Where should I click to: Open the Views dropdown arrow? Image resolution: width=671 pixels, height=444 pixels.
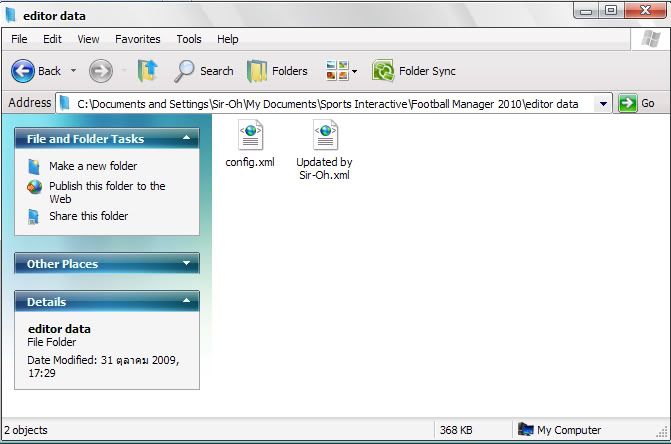tap(354, 71)
